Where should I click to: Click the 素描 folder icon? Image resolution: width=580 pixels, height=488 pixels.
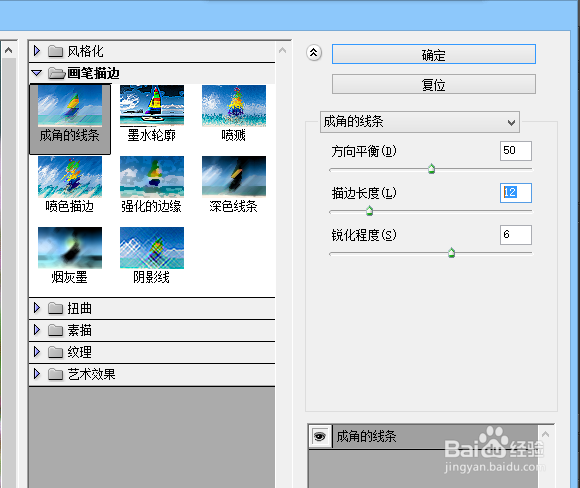55,330
